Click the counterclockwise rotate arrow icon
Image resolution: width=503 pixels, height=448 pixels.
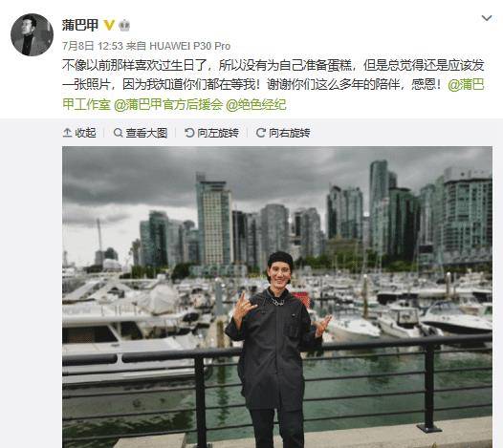point(189,133)
